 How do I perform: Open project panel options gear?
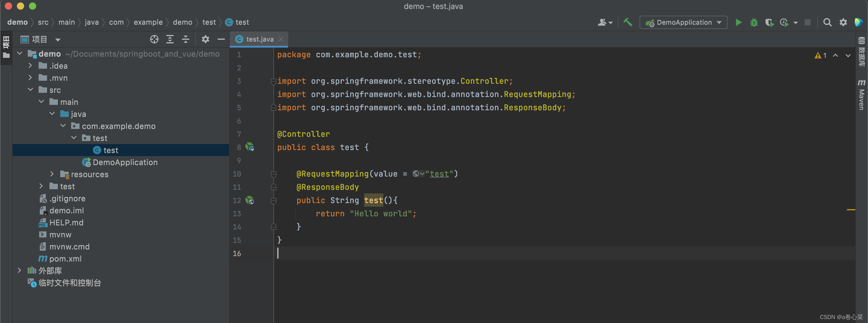point(205,39)
